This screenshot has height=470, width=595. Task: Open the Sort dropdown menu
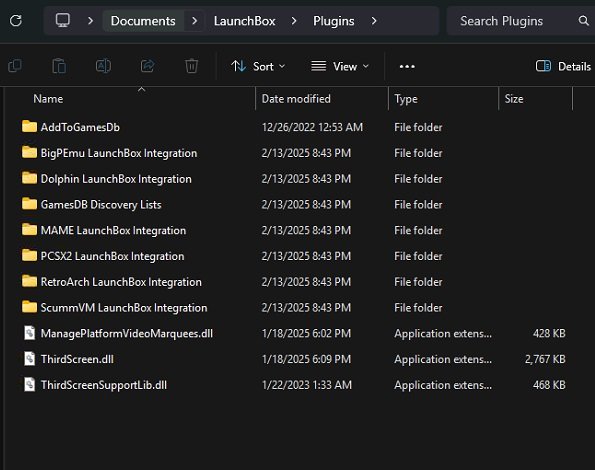(x=258, y=66)
